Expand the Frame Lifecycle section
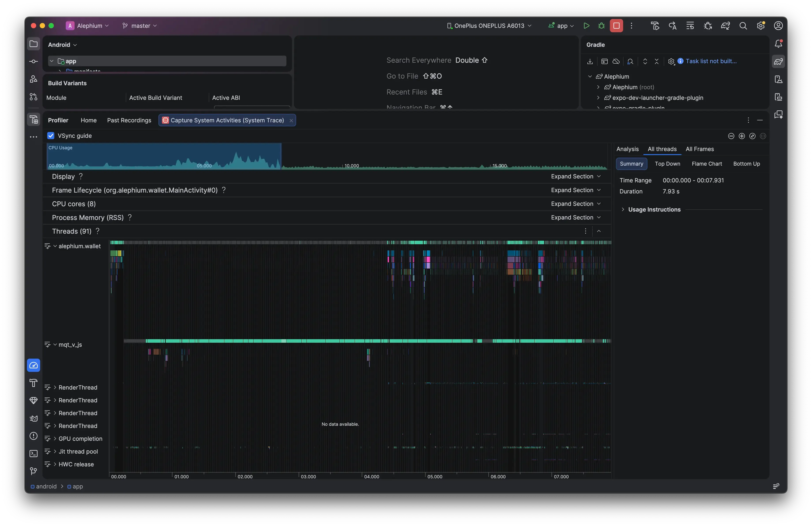 pyautogui.click(x=576, y=190)
